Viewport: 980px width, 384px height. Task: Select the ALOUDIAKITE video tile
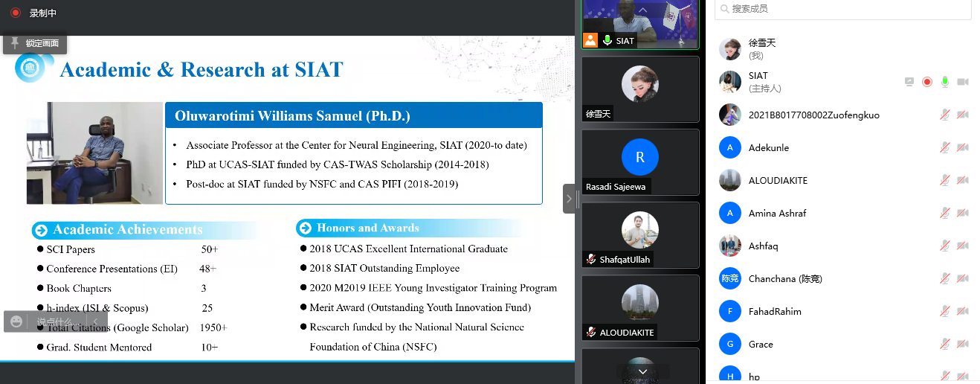click(640, 308)
